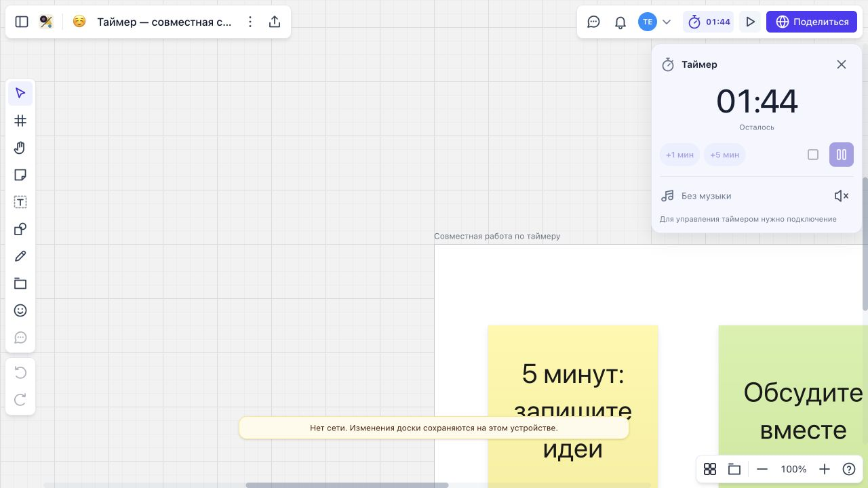Click the music note icon
Image resolution: width=868 pixels, height=488 pixels.
point(668,196)
